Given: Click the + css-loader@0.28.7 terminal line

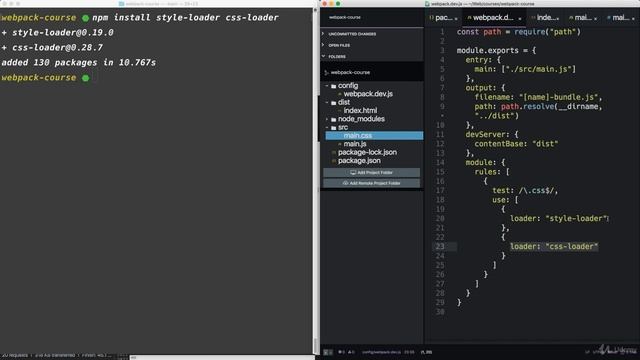Looking at the screenshot, I should (x=52, y=48).
